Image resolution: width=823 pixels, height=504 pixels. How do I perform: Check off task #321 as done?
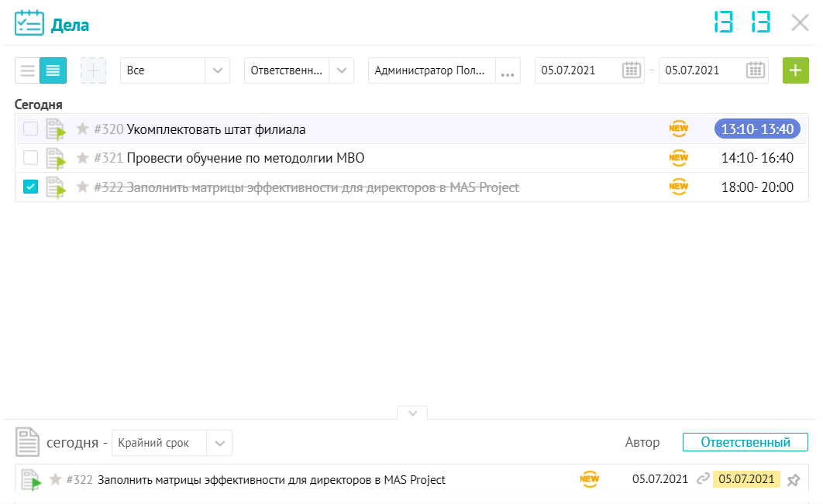click(30, 157)
